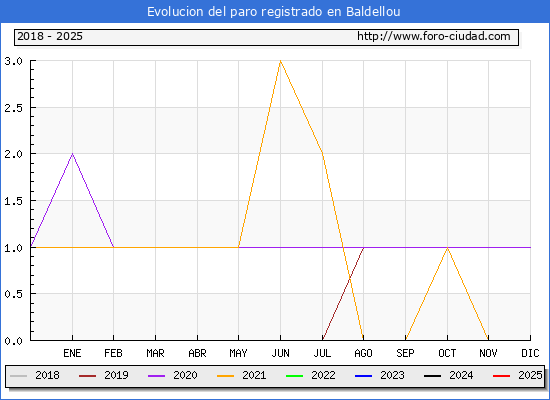Click the orange line point at JUL value 2.0

322,154
